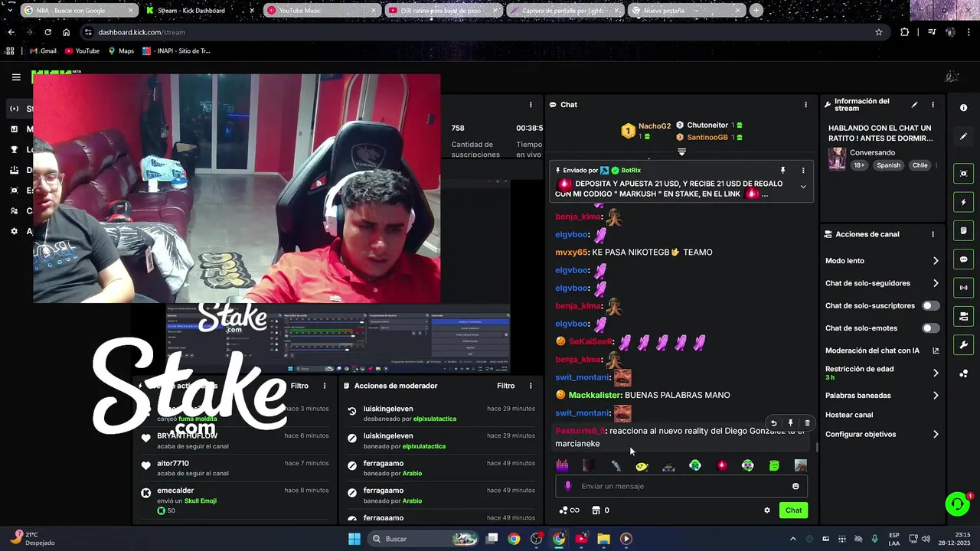Open emoji picker in message box
The image size is (980, 551).
point(795,486)
